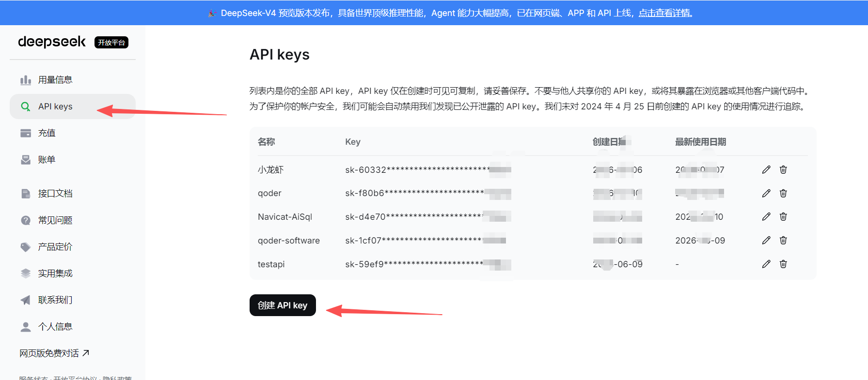Click 点击查看详情 banner link
This screenshot has height=380, width=868.
point(665,13)
